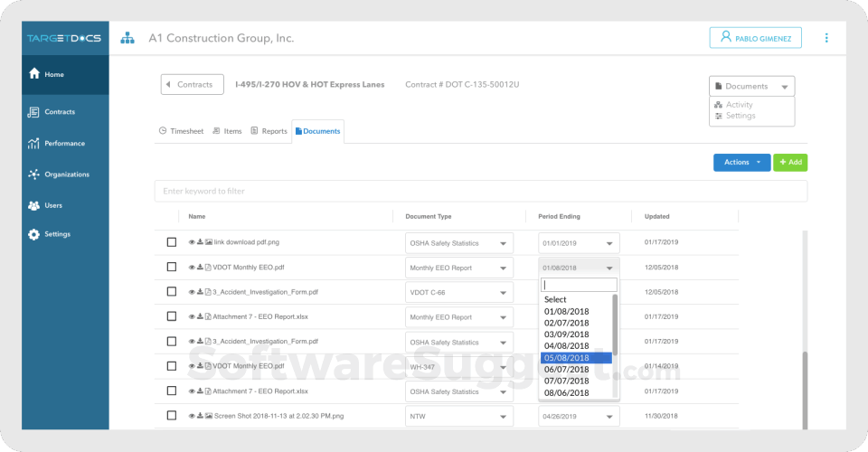Viewport: 868px width, 452px height.
Task: Open Performance chart icon in sidebar
Action: (x=34, y=143)
